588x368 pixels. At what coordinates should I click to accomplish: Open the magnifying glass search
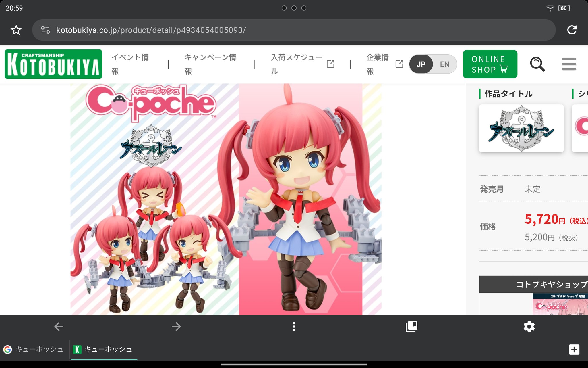537,64
